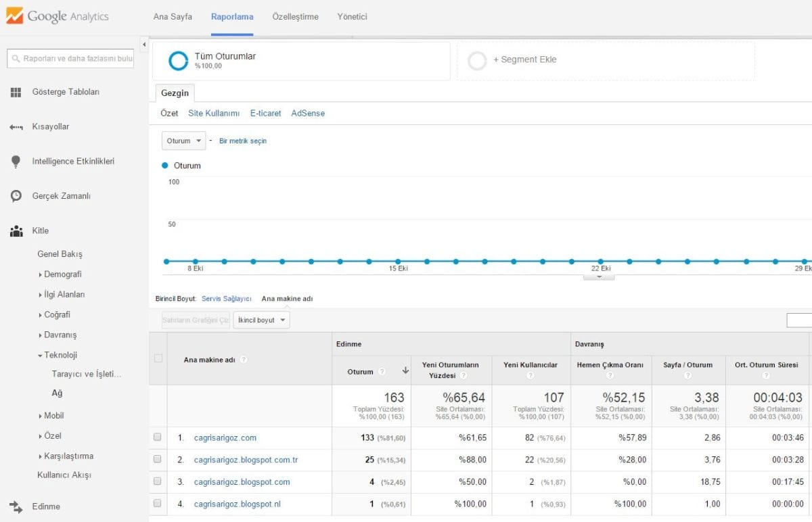Click help icon beside Oturum column header
The width and height of the screenshot is (812, 522).
click(382, 371)
